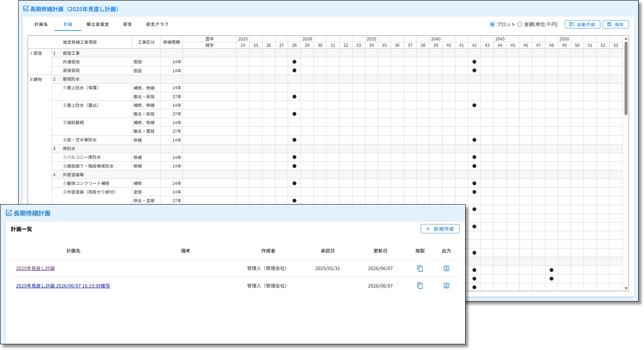The height and width of the screenshot is (350, 644).
Task: Export the 複写 plan row
Action: pyautogui.click(x=446, y=286)
